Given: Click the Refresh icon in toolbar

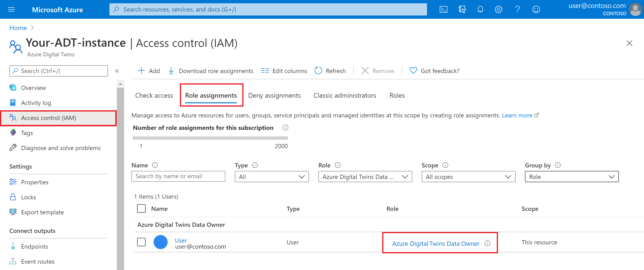Looking at the screenshot, I should click(x=318, y=71).
